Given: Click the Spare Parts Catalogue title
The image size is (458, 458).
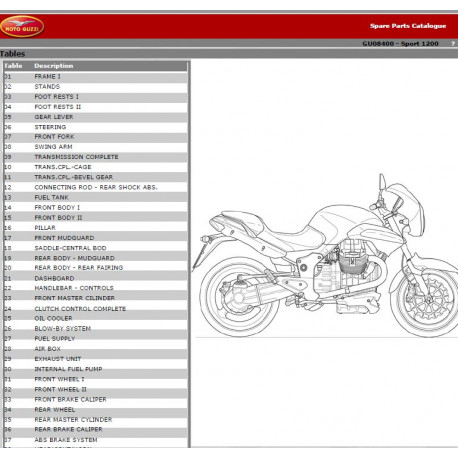Looking at the screenshot, I should click(408, 26).
